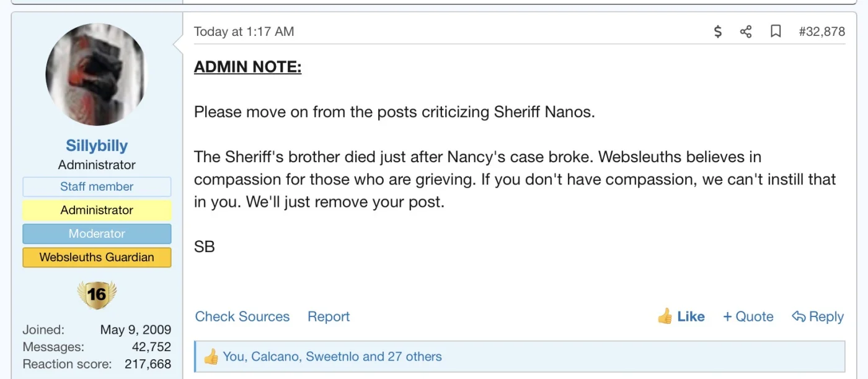
Task: Open the Sillybilly username link
Action: coord(97,146)
